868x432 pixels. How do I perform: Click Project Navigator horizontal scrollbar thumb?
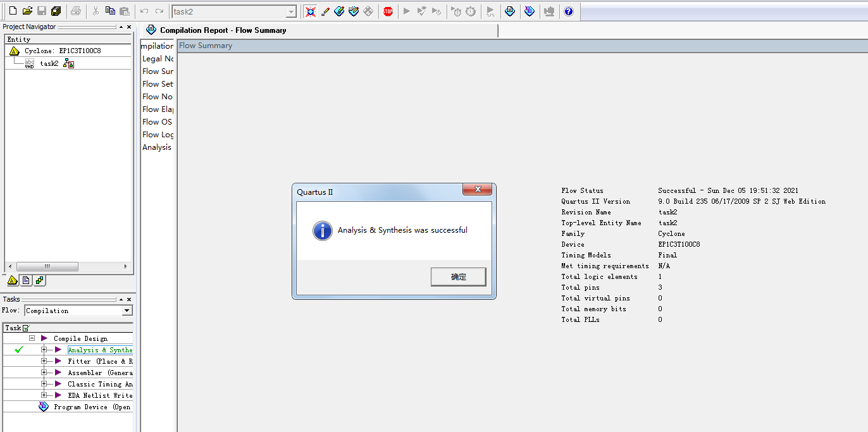(x=47, y=267)
